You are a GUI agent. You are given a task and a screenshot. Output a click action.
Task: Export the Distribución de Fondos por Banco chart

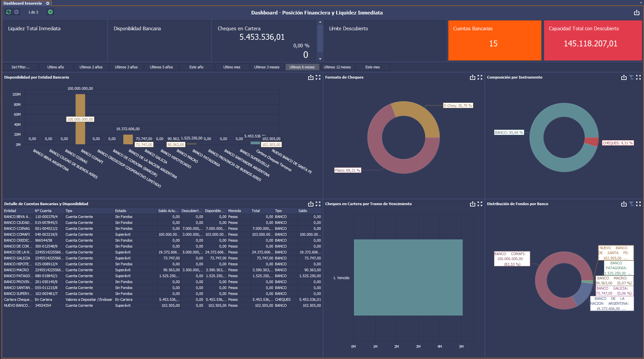(x=624, y=204)
